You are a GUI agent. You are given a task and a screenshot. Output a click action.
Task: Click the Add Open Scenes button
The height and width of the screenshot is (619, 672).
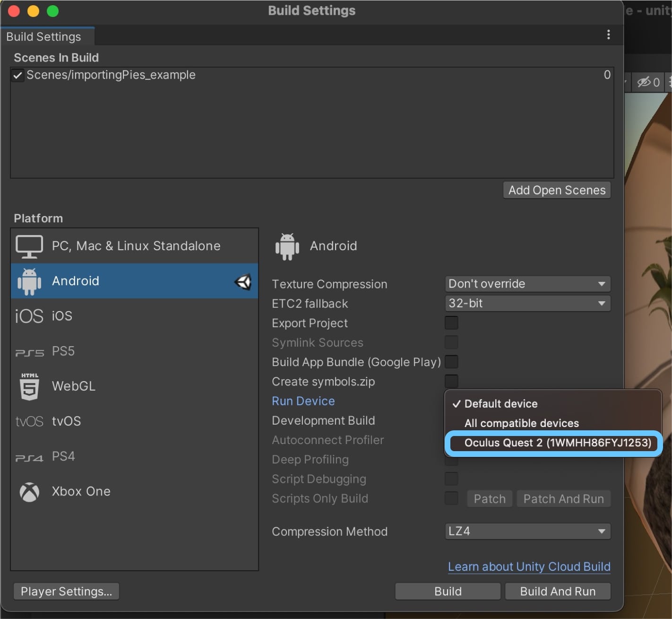[557, 190]
